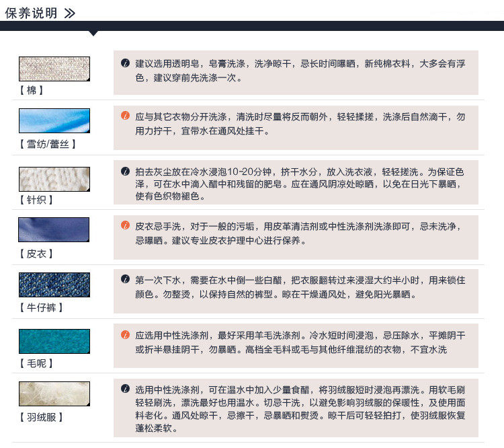Select the blue chiffon/lace fabric thumbnail
Image resolution: width=504 pixels, height=448 pixels.
[x=54, y=120]
